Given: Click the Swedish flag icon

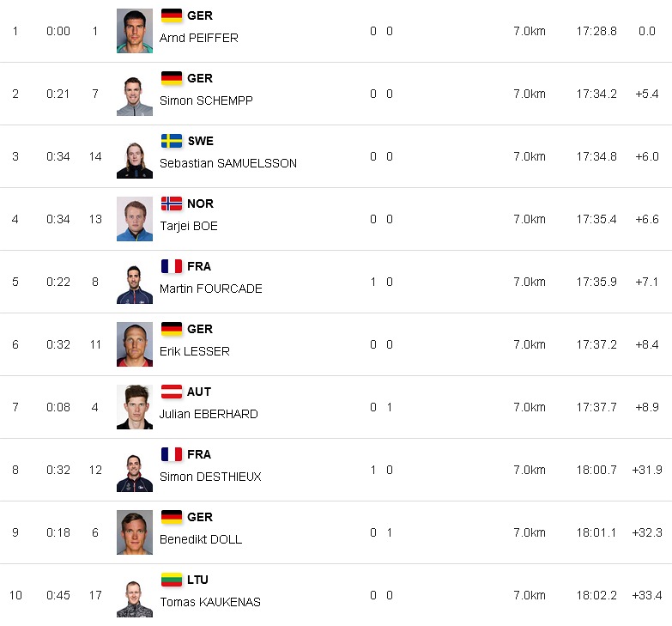Looking at the screenshot, I should coord(172,141).
